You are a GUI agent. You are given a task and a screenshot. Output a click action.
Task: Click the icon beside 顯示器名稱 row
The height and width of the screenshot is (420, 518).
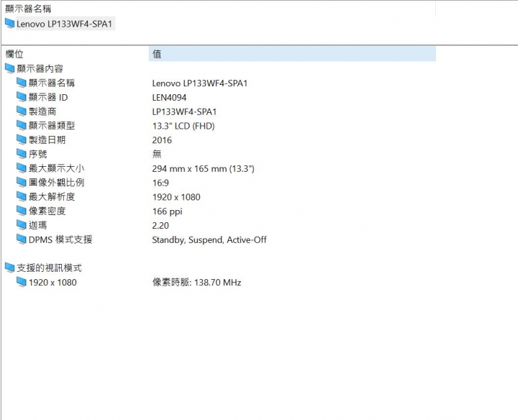point(22,83)
